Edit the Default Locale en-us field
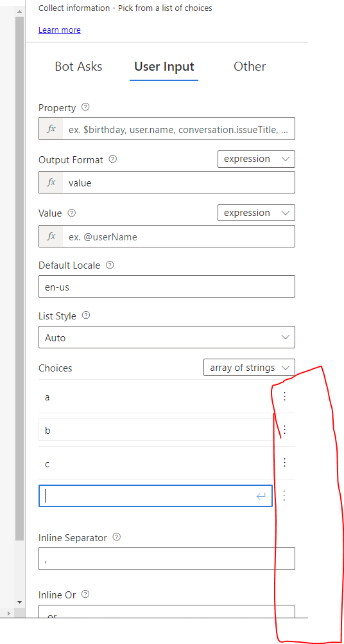The width and height of the screenshot is (344, 644). tap(167, 287)
